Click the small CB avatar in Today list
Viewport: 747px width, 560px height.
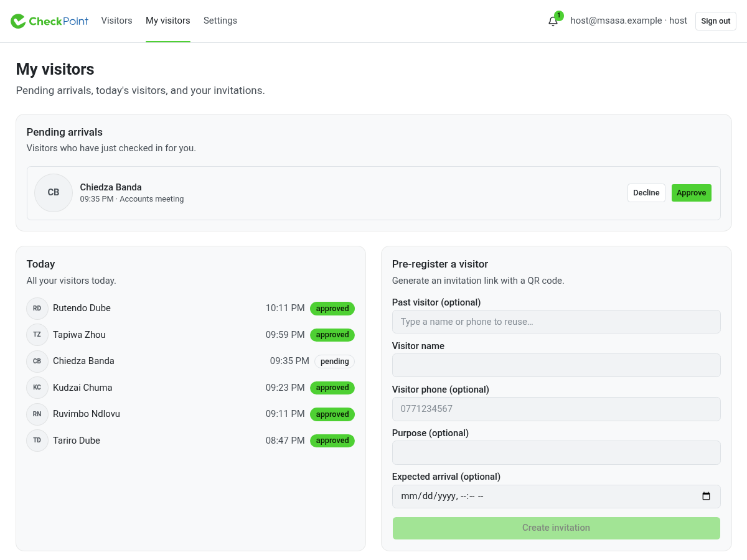click(37, 361)
